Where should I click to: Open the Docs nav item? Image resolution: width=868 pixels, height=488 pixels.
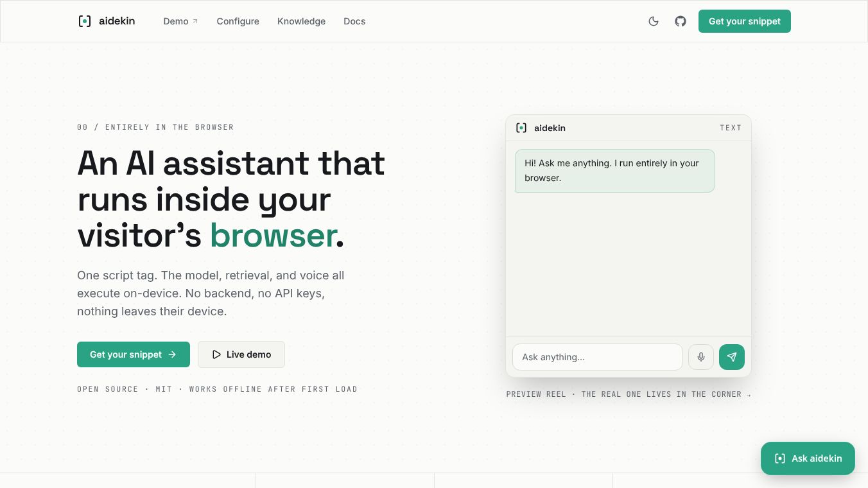(354, 21)
